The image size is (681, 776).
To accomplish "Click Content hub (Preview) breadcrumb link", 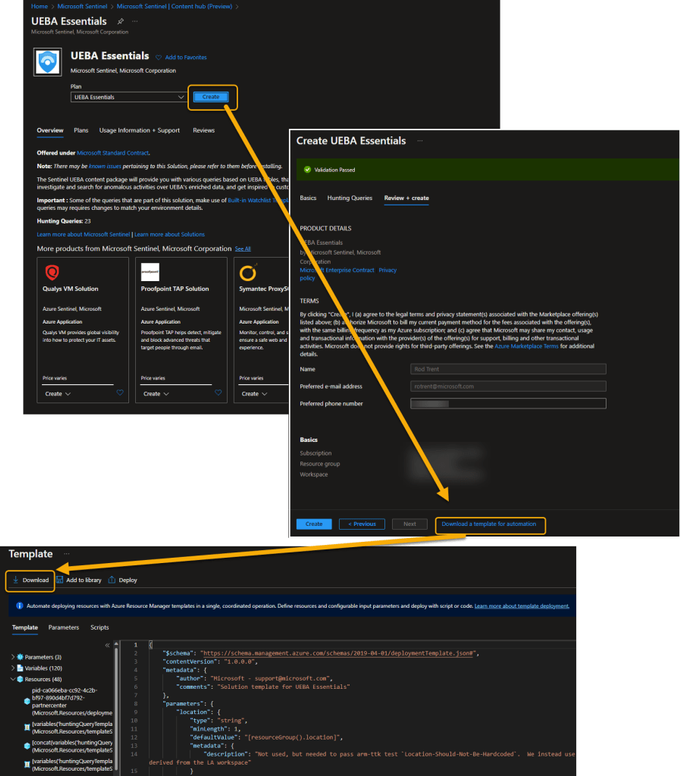I will pos(174,6).
